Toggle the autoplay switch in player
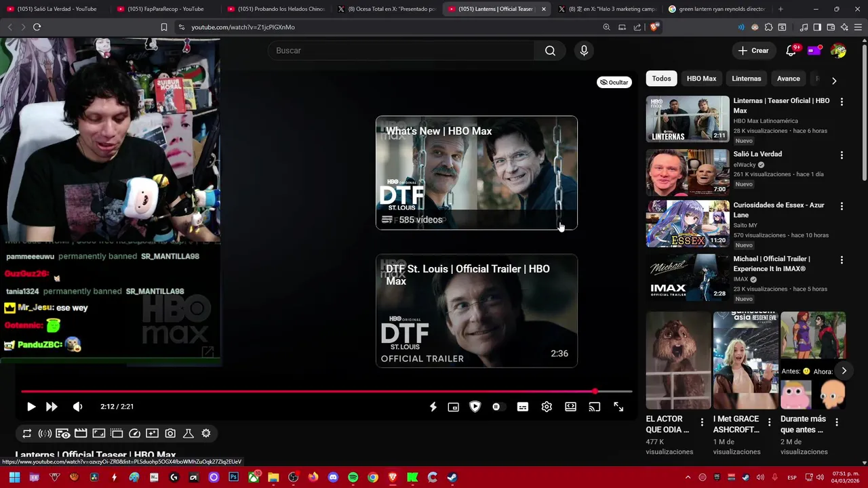Viewport: 868px width, 488px height. click(498, 407)
